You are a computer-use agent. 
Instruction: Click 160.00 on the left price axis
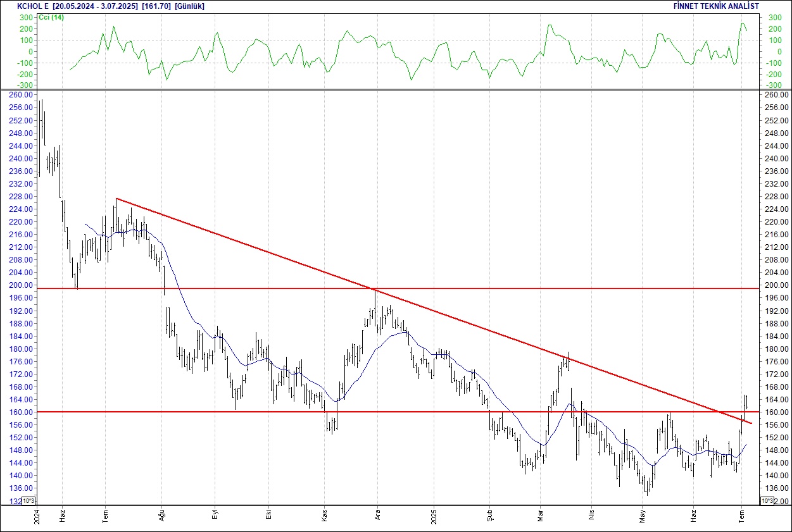point(22,412)
